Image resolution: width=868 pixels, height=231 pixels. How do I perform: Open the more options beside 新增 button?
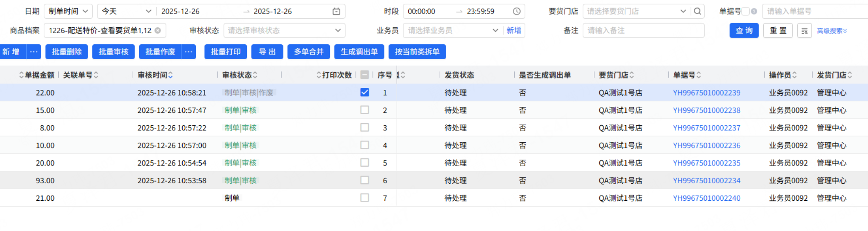(x=34, y=52)
